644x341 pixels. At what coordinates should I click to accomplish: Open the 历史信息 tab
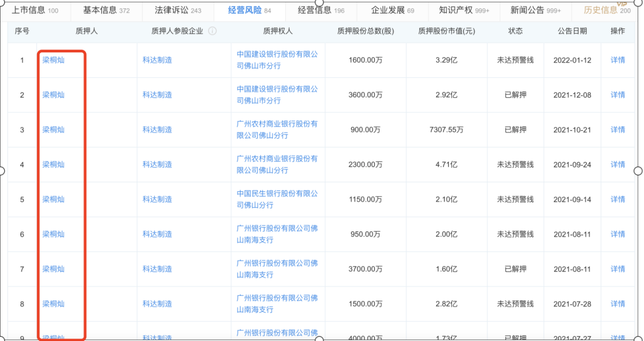pyautogui.click(x=601, y=10)
